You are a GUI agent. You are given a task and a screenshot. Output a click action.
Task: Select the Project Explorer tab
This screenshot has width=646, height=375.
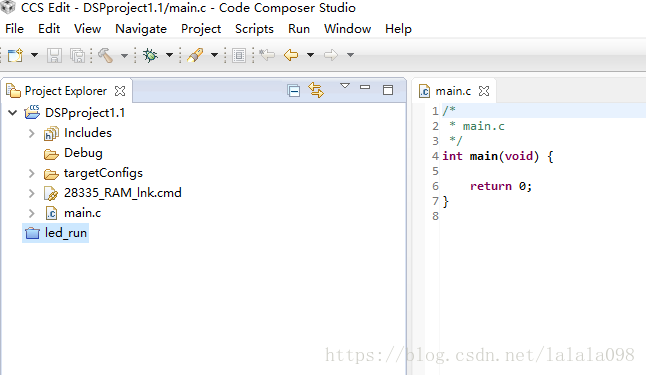pyautogui.click(x=66, y=91)
